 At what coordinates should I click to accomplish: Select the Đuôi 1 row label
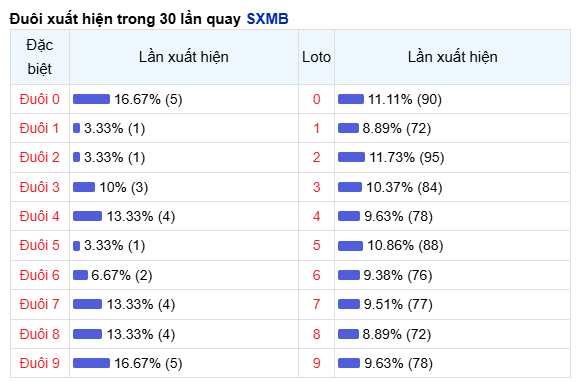tap(39, 128)
